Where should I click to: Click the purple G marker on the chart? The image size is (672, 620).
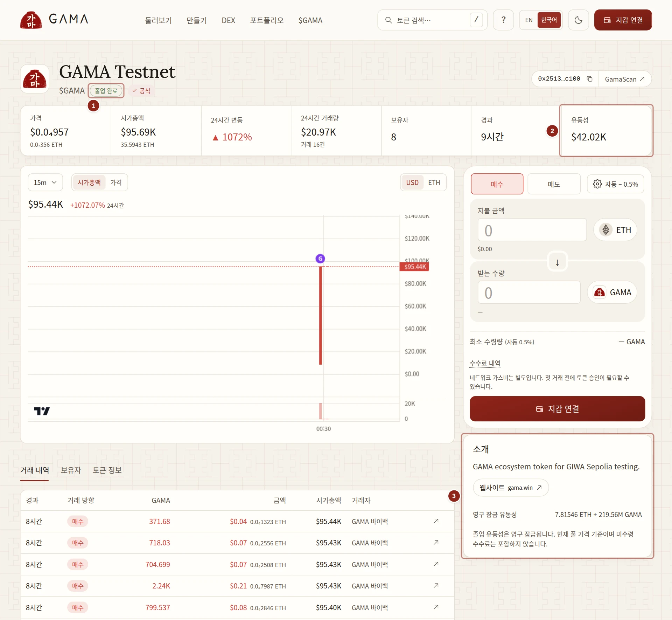coord(320,259)
